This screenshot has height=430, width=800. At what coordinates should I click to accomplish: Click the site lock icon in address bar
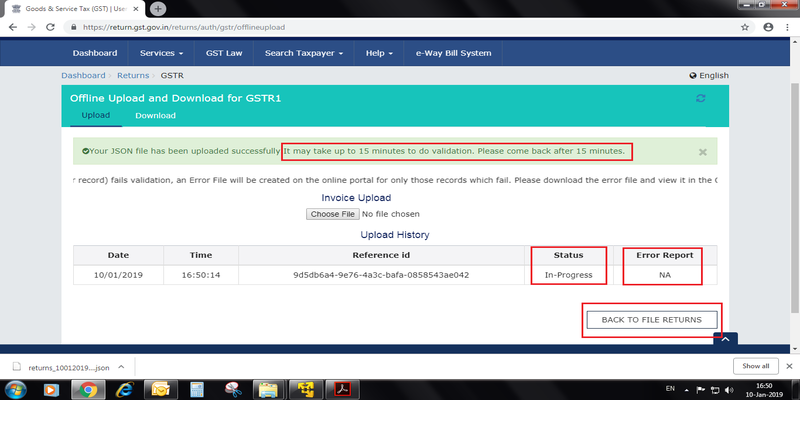(x=74, y=27)
